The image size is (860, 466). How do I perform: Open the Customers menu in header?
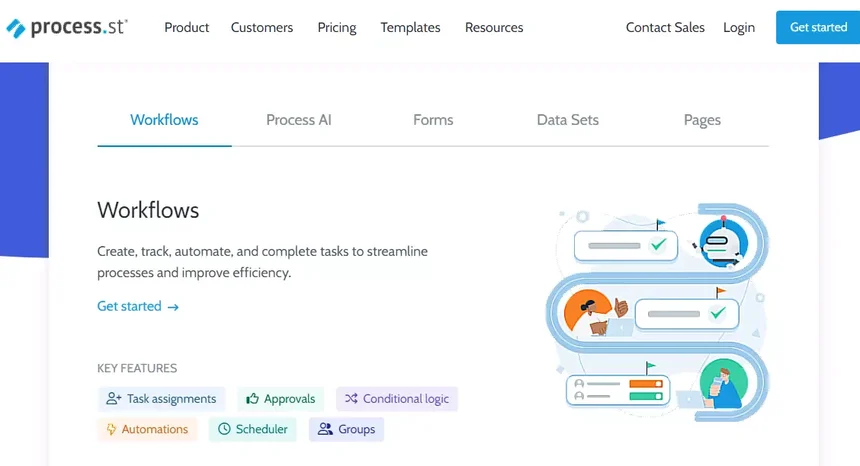262,28
